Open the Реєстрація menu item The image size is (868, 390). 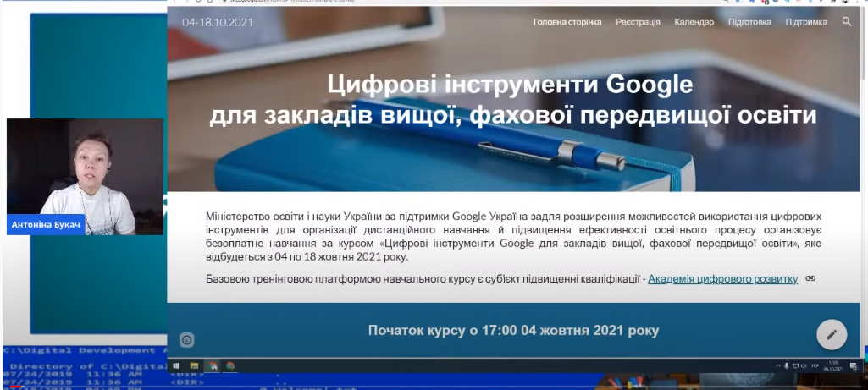coord(638,22)
